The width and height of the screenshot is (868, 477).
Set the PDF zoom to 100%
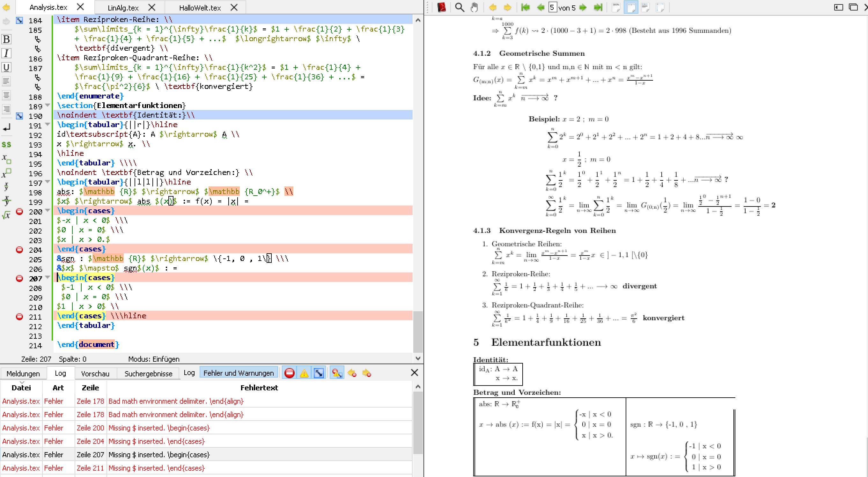(616, 7)
